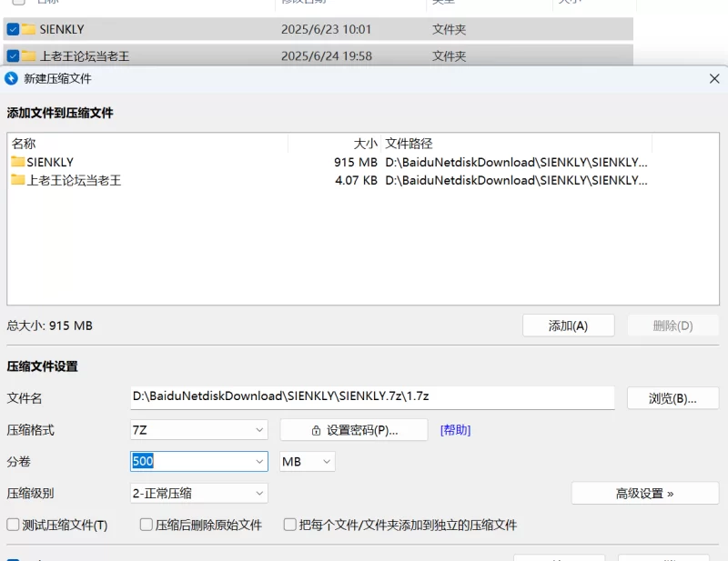
Task: Click SIENKLY row's file path text
Action: click(x=516, y=162)
